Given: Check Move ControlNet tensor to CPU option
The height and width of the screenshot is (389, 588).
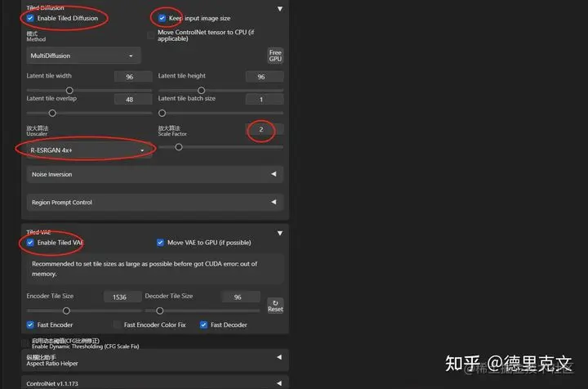Looking at the screenshot, I should pos(150,35).
